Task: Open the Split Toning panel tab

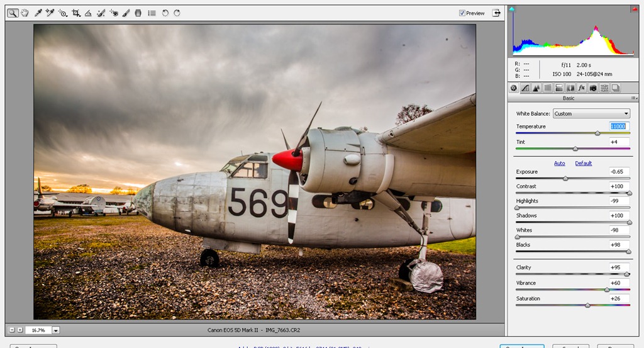Action: (559, 88)
